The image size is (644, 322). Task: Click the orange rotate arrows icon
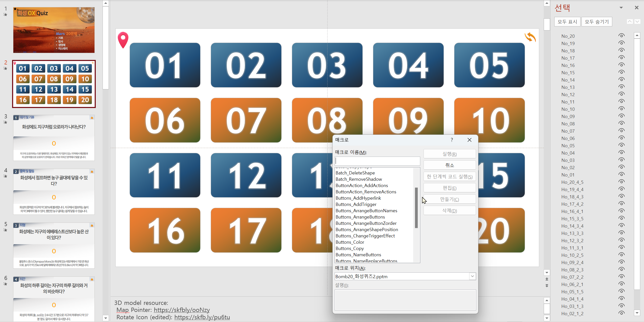(530, 37)
